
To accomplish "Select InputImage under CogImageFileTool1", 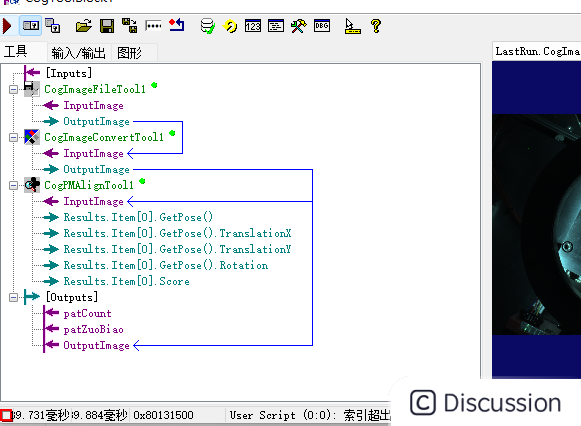I will 93,106.
